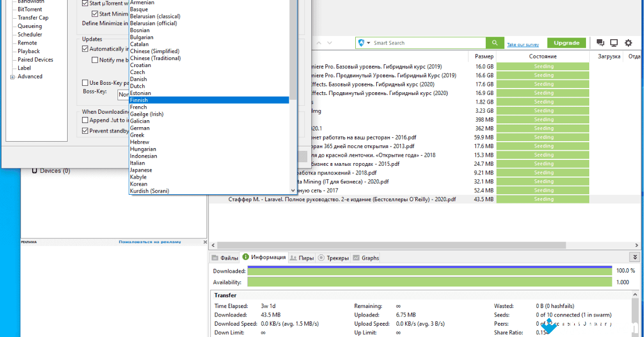This screenshot has width=644, height=337.
Task: Switch to the Пиры tab
Action: click(302, 257)
